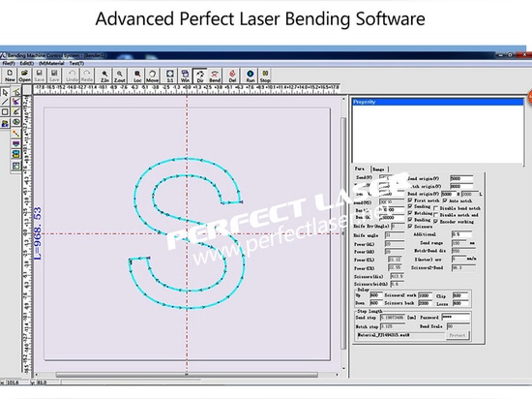Click the Password input field
The width and height of the screenshot is (532, 399).
[456, 317]
